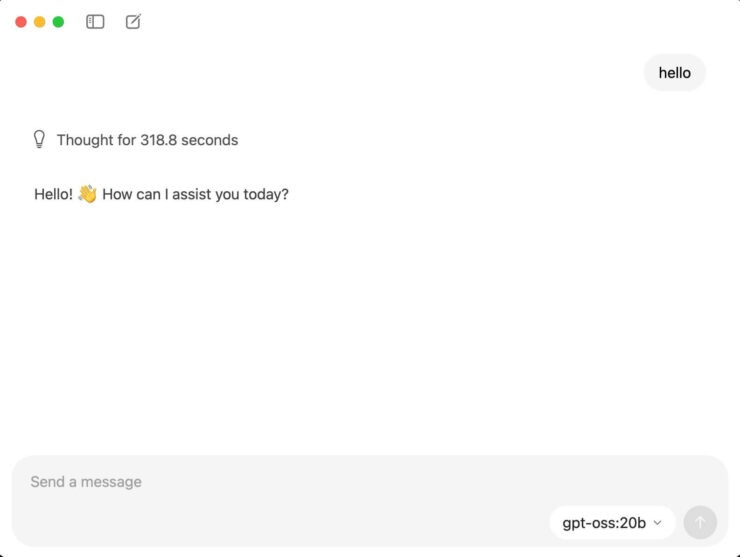Minimize the window using yellow button
The width and height of the screenshot is (740, 557).
pyautogui.click(x=40, y=21)
